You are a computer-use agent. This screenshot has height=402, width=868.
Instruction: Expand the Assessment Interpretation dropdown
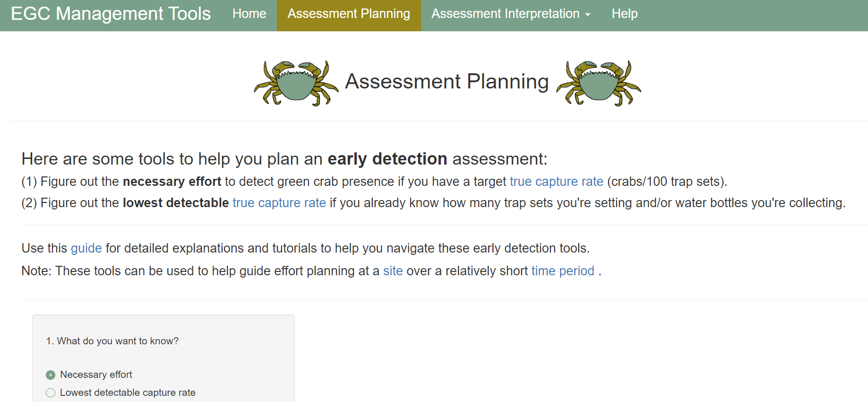tap(511, 14)
